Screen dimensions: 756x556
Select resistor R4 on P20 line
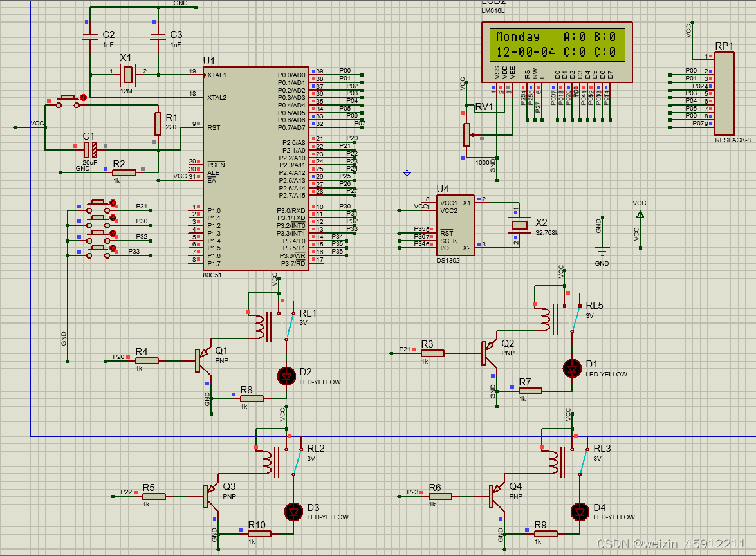(x=147, y=361)
